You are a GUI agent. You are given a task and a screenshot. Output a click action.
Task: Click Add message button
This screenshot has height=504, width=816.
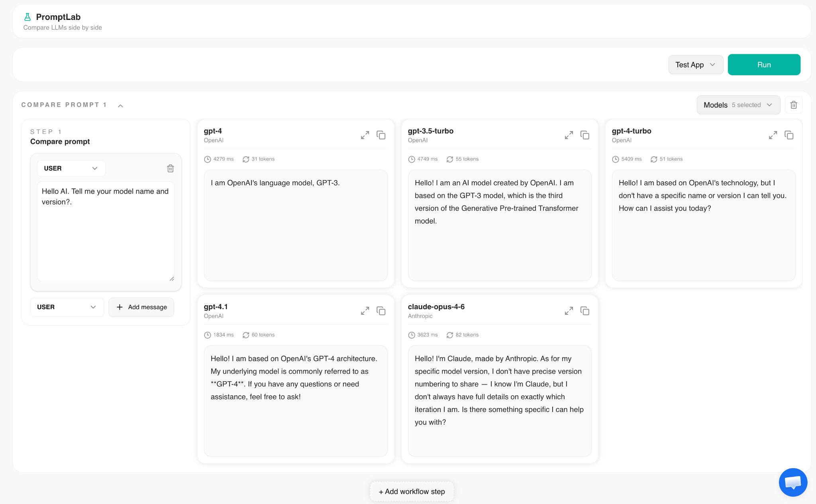point(141,307)
